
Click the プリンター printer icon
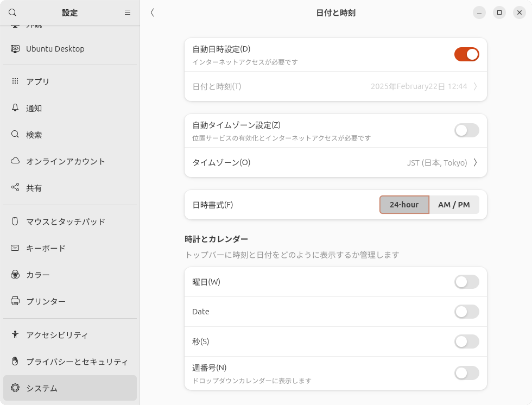click(15, 301)
